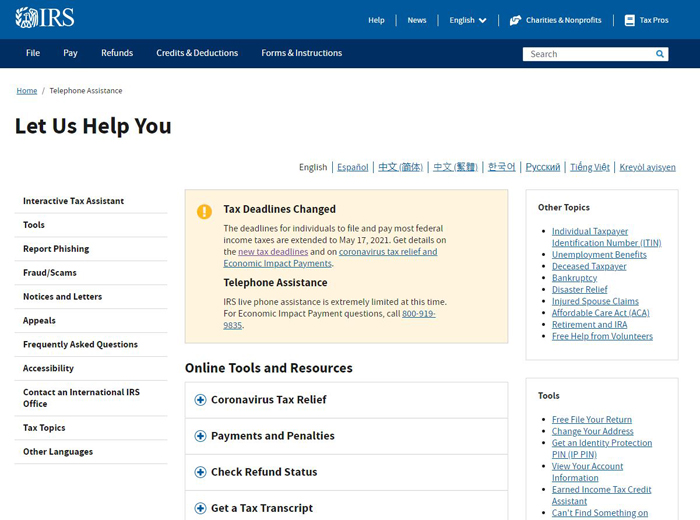Viewport: 700px width, 520px height.
Task: Open Bankruptcy link
Action: pos(574,278)
